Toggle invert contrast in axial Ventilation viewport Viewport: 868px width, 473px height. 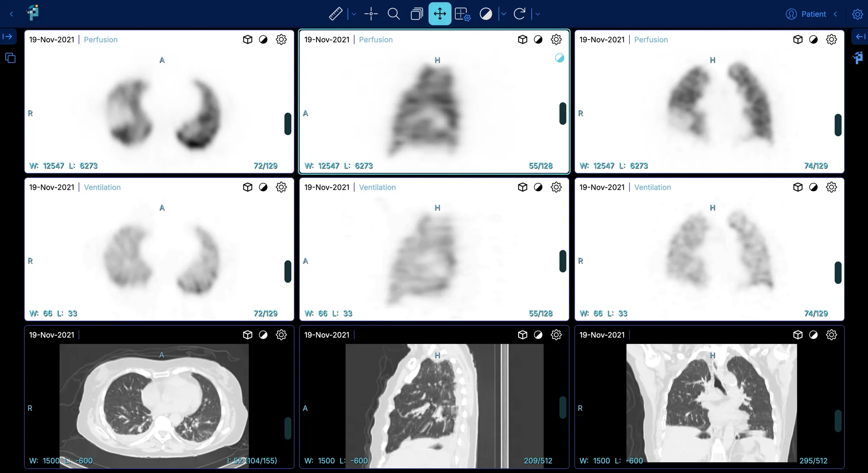click(263, 187)
